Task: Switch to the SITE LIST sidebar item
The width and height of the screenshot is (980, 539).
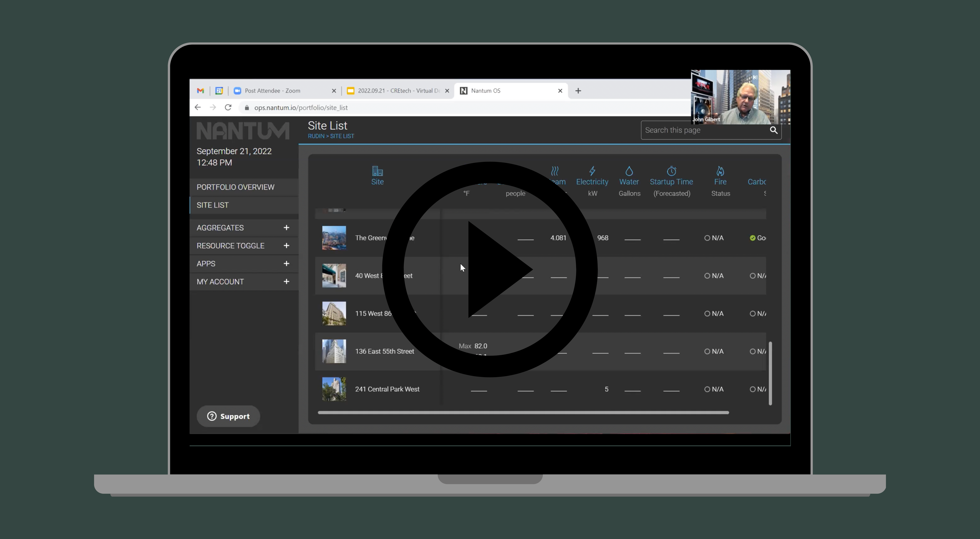Action: point(213,205)
